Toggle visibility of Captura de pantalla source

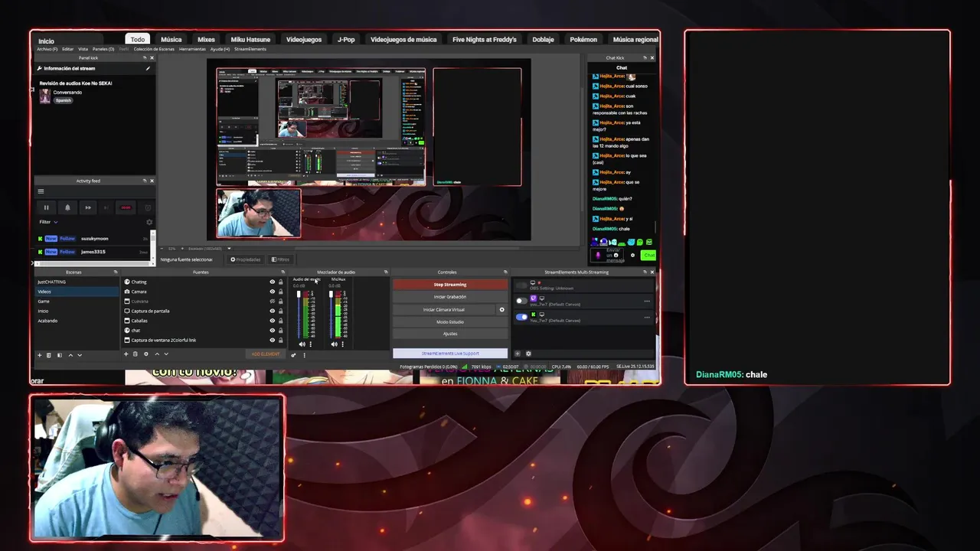click(272, 311)
